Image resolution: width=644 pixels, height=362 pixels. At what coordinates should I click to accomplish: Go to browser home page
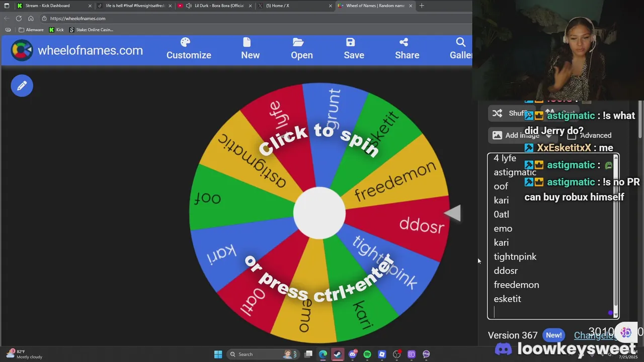31,18
